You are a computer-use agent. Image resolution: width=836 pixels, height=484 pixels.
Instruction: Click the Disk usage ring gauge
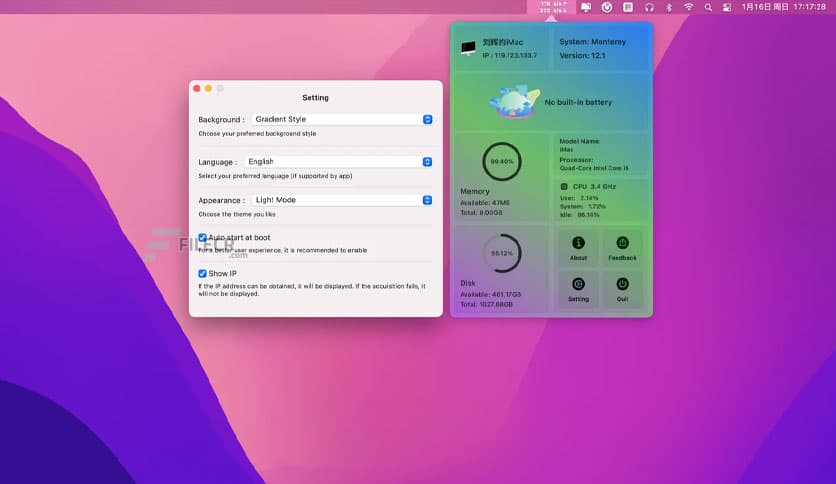pyautogui.click(x=501, y=253)
